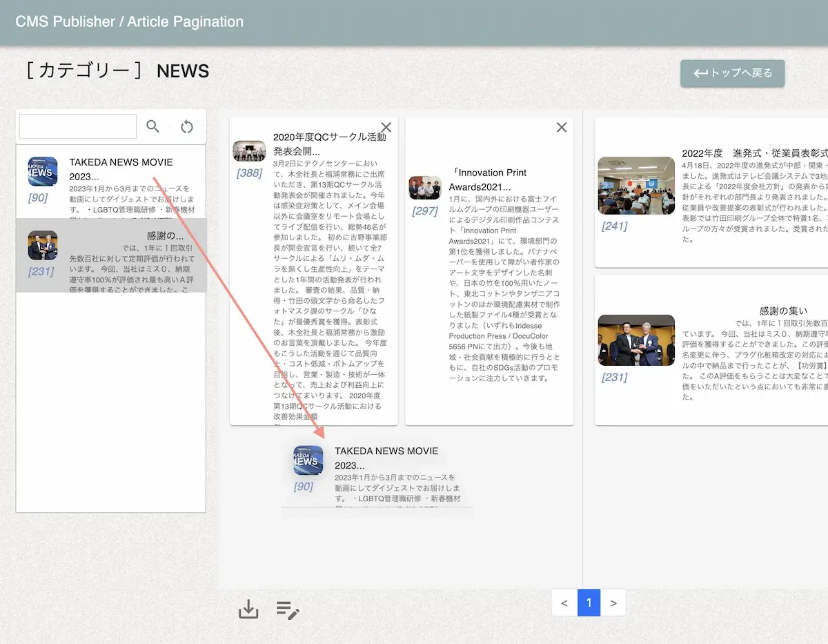
Task: Select the download icon at the bottom
Action: [248, 610]
